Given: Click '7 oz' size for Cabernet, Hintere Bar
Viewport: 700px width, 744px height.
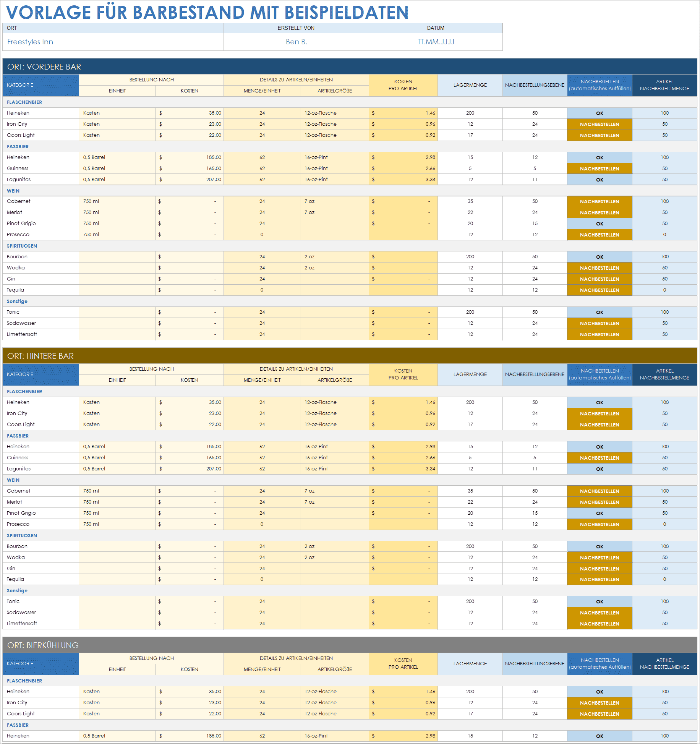Looking at the screenshot, I should click(335, 491).
